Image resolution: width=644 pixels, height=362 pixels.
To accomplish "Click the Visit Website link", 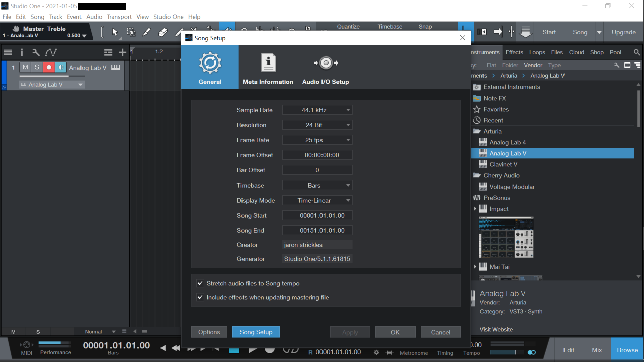I will click(x=497, y=330).
